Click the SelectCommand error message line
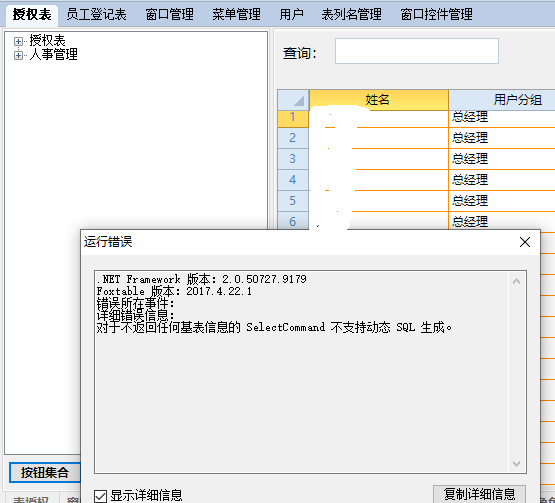 click(x=274, y=327)
